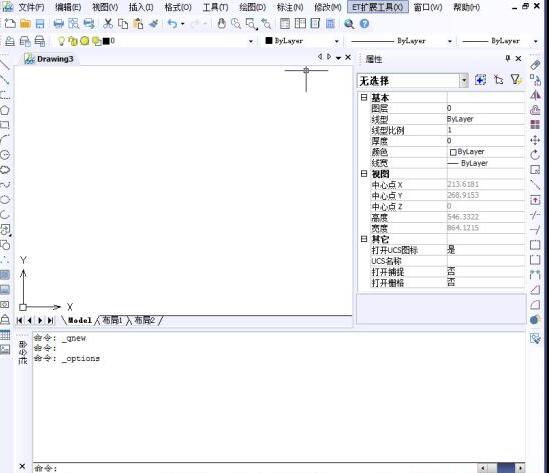
Task: Click the command line input field
Action: [256, 468]
